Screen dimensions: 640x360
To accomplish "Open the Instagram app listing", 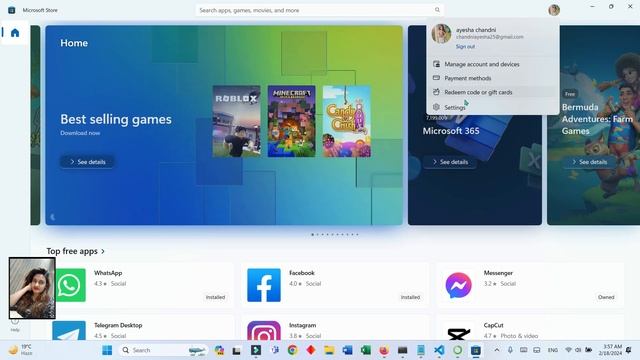I will point(335,328).
